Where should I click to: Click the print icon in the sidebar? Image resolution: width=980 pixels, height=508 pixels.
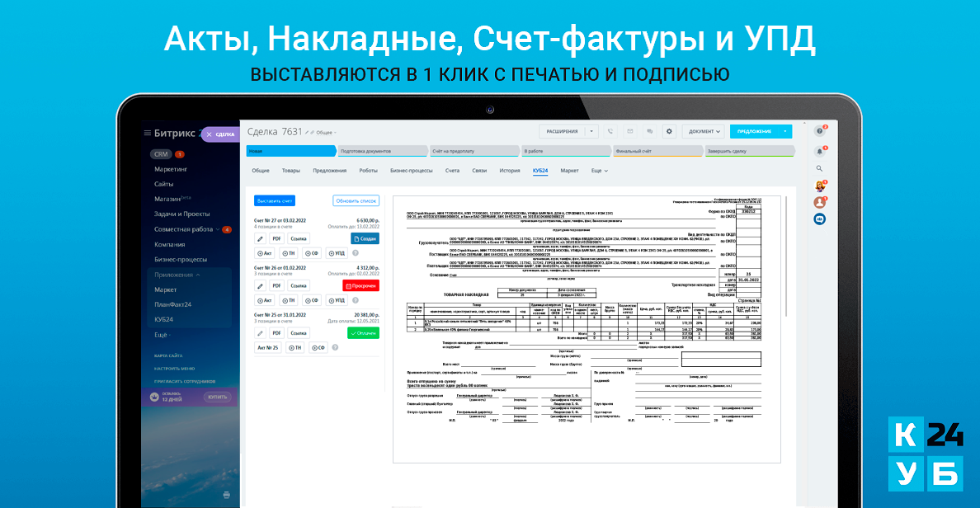(x=226, y=495)
